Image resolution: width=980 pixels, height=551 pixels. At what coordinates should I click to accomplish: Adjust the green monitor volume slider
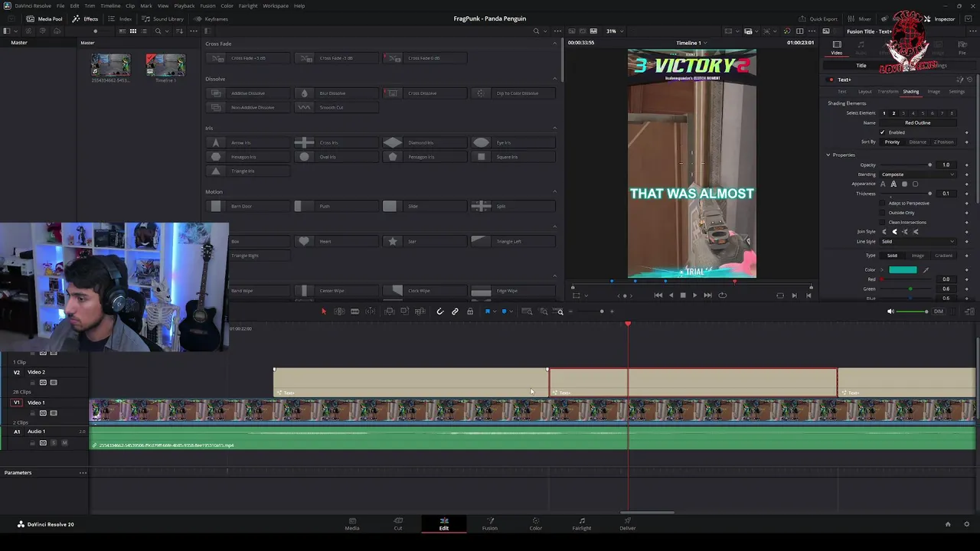[913, 311]
